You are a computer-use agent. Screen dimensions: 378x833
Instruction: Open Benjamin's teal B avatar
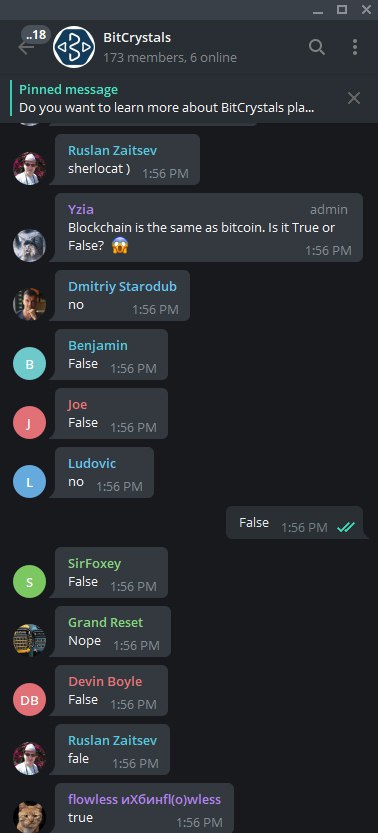pyautogui.click(x=29, y=363)
